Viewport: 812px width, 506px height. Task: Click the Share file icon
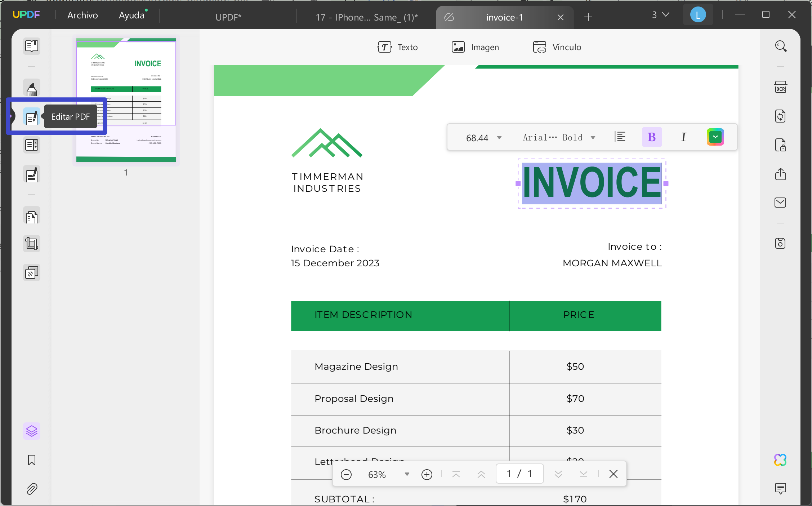(780, 174)
